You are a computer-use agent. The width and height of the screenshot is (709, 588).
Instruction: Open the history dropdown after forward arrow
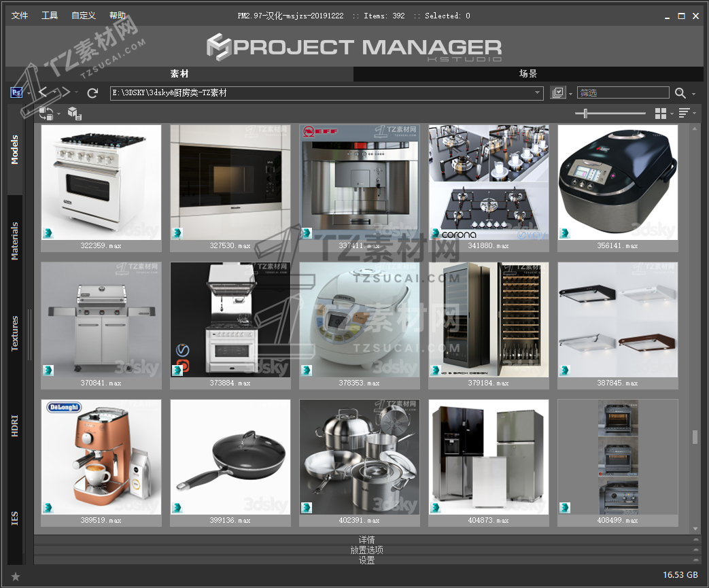point(76,92)
